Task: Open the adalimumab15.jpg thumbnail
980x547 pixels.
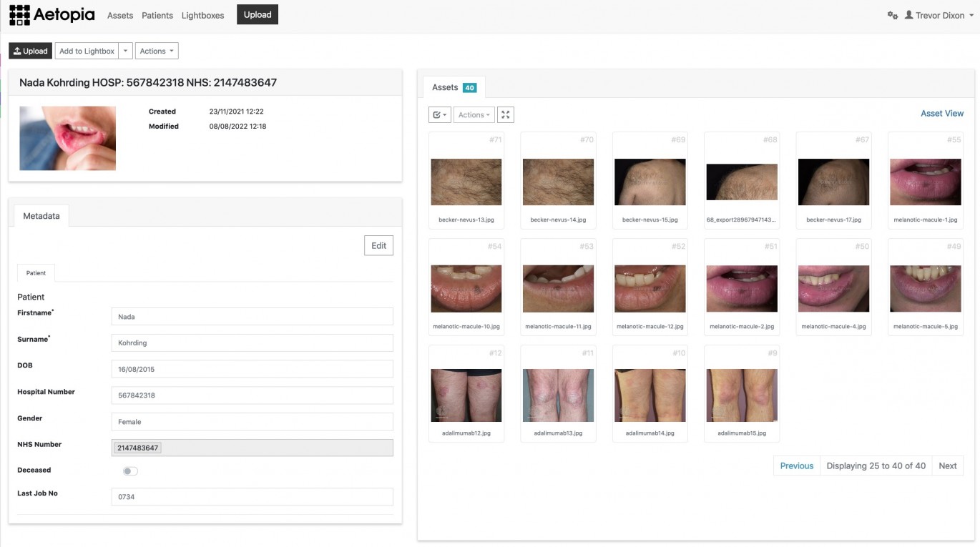Action: pos(741,395)
